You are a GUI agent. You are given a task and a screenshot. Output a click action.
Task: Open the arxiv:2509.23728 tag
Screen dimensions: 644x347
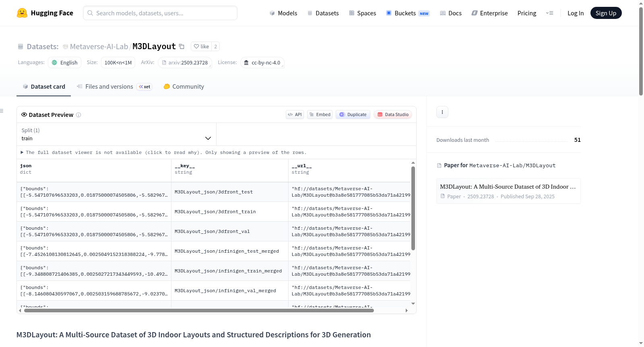point(185,62)
